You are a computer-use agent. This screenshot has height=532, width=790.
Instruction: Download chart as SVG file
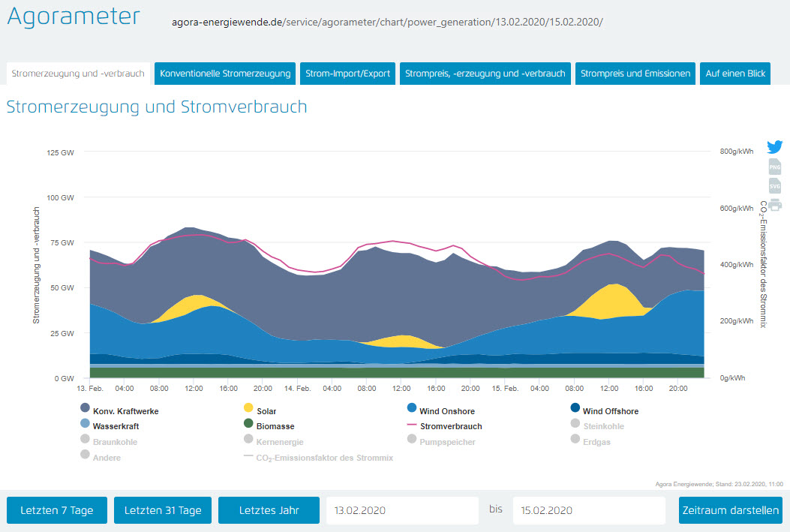[775, 185]
